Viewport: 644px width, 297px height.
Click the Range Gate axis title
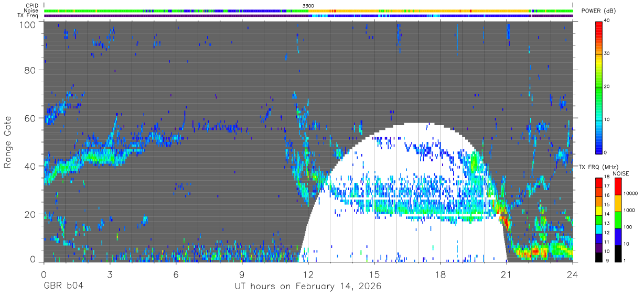point(8,142)
